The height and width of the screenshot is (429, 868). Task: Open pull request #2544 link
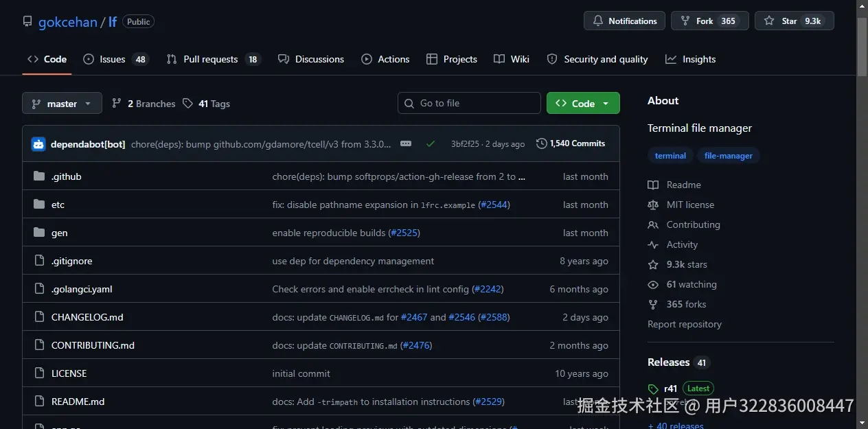click(494, 205)
